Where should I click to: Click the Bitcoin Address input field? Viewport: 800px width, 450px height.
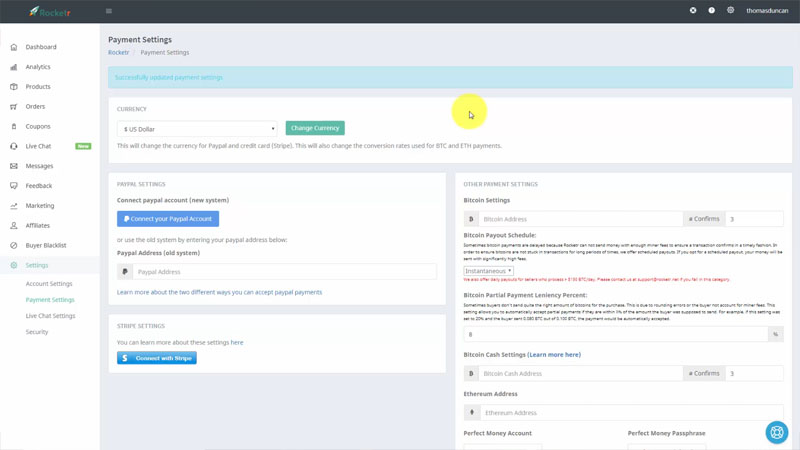coord(580,219)
